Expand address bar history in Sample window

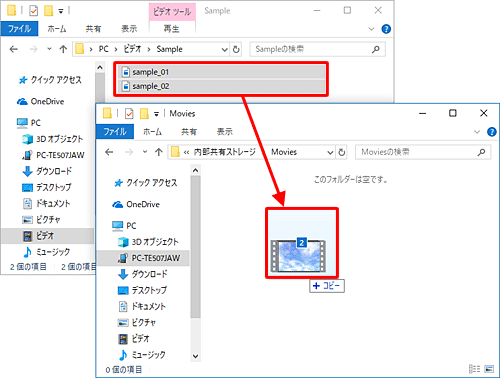[225, 50]
